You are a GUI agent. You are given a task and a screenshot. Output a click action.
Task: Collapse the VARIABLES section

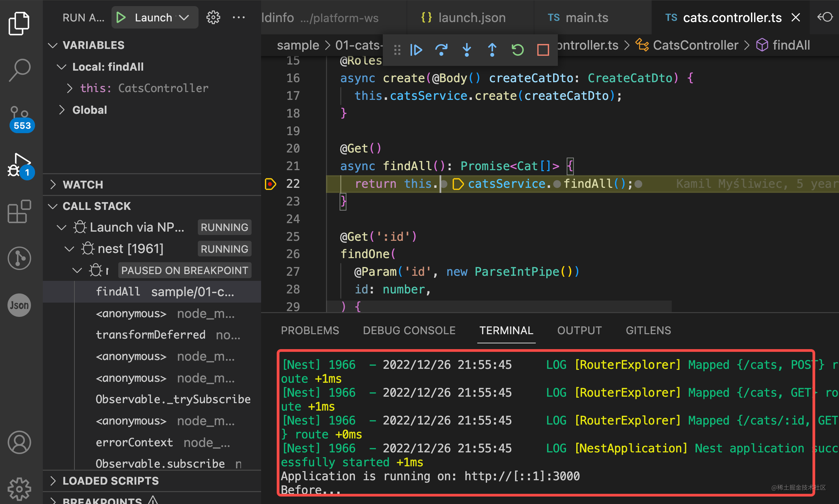click(x=53, y=45)
